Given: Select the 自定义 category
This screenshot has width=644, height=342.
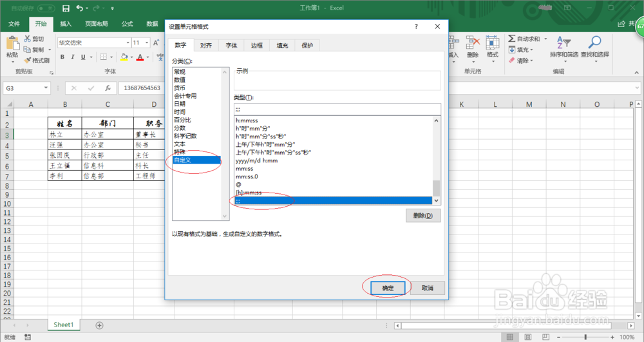Looking at the screenshot, I should pos(196,160).
